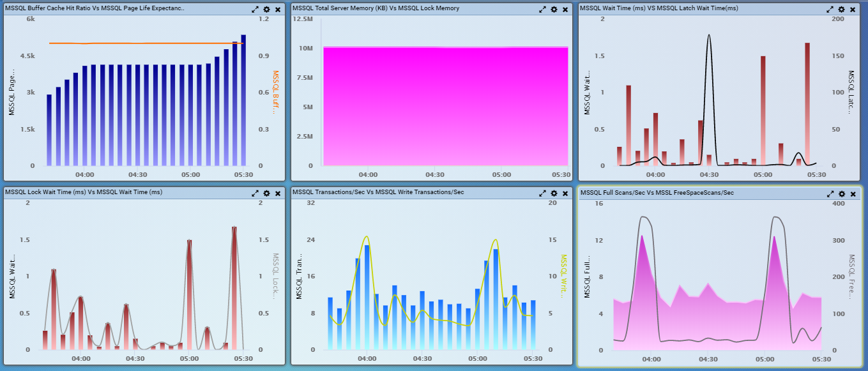
Task: Click the 10M tick on memory chart
Action: click(305, 49)
